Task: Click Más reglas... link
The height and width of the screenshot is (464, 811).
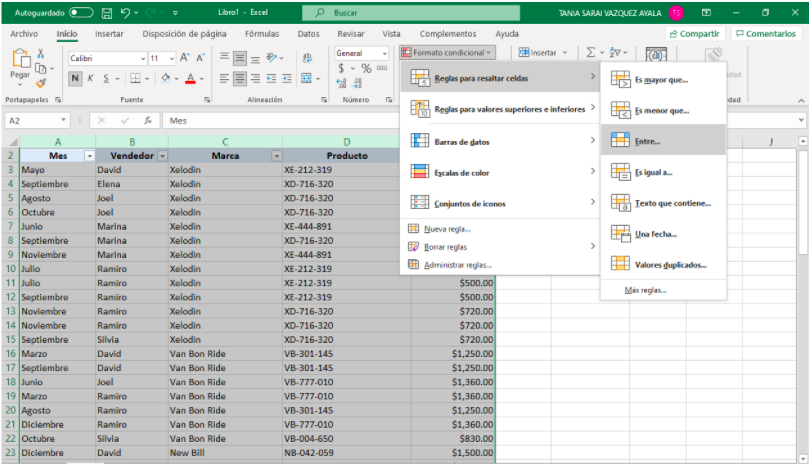Action: [645, 290]
